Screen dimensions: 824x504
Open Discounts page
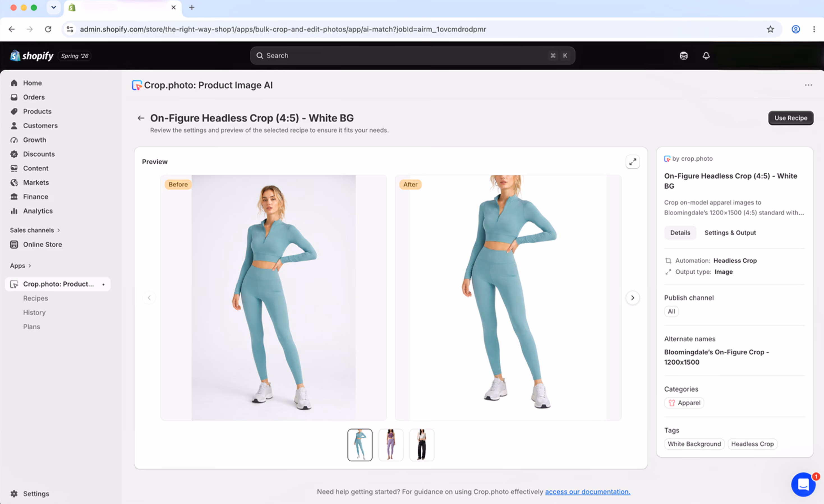39,154
